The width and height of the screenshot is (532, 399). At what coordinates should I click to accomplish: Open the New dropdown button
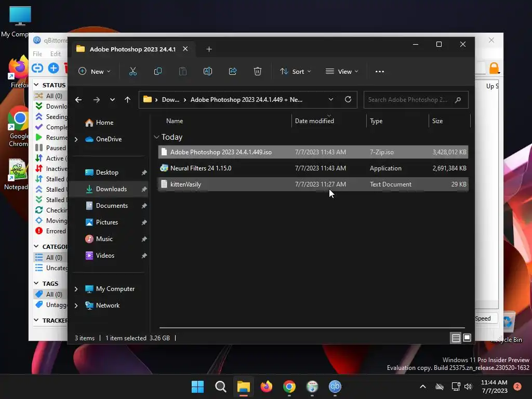coord(95,72)
